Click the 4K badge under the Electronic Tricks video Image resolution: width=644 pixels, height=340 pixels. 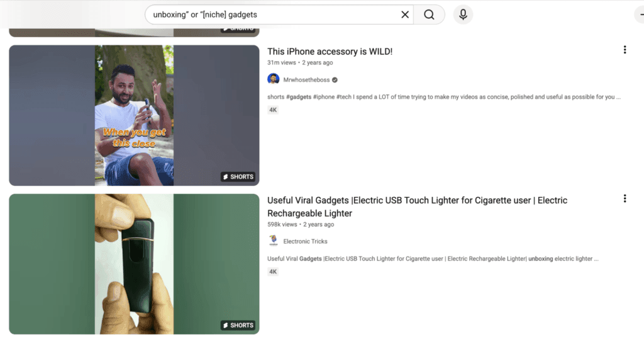[273, 272]
